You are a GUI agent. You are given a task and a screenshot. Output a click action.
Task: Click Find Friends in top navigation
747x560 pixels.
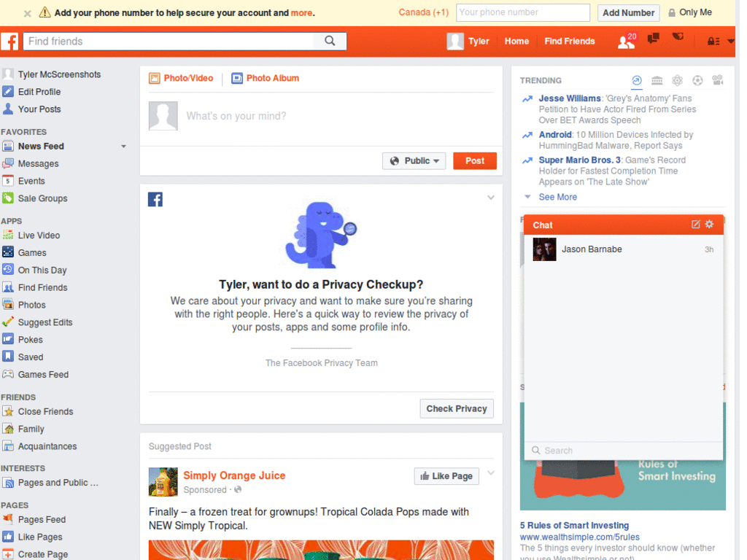coord(569,42)
